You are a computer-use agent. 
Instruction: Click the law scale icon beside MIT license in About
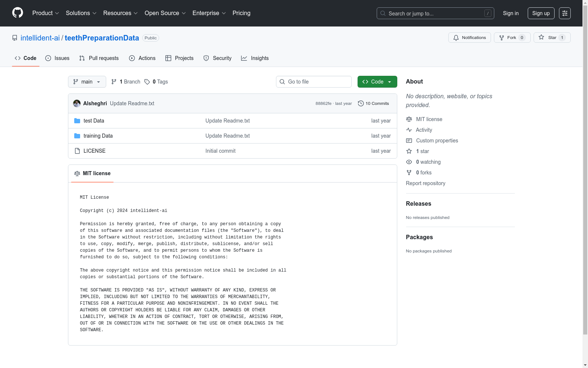(409, 119)
